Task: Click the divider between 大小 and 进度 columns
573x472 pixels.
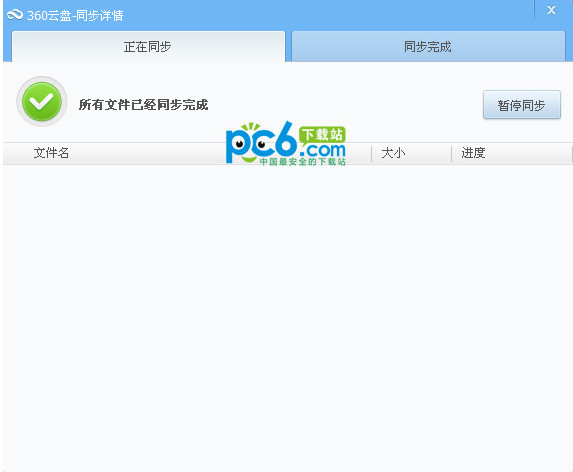Action: [x=452, y=153]
